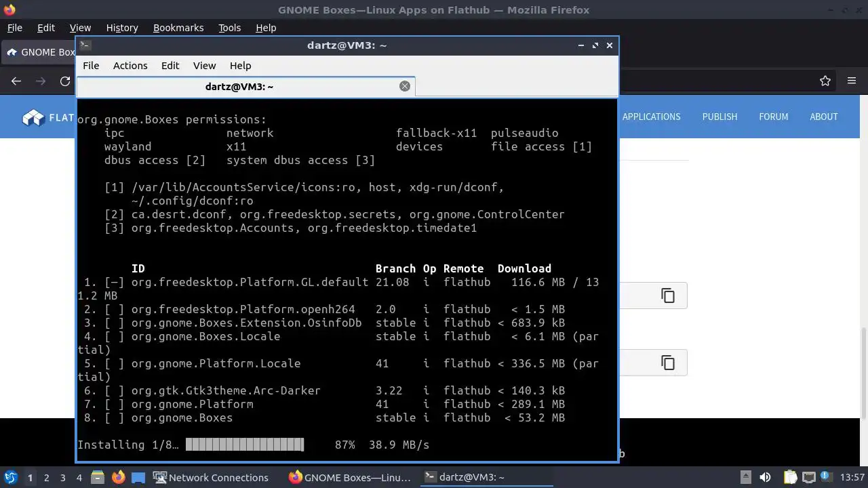
Task: Close the dartz@VM3 terminal tab
Action: (x=405, y=86)
